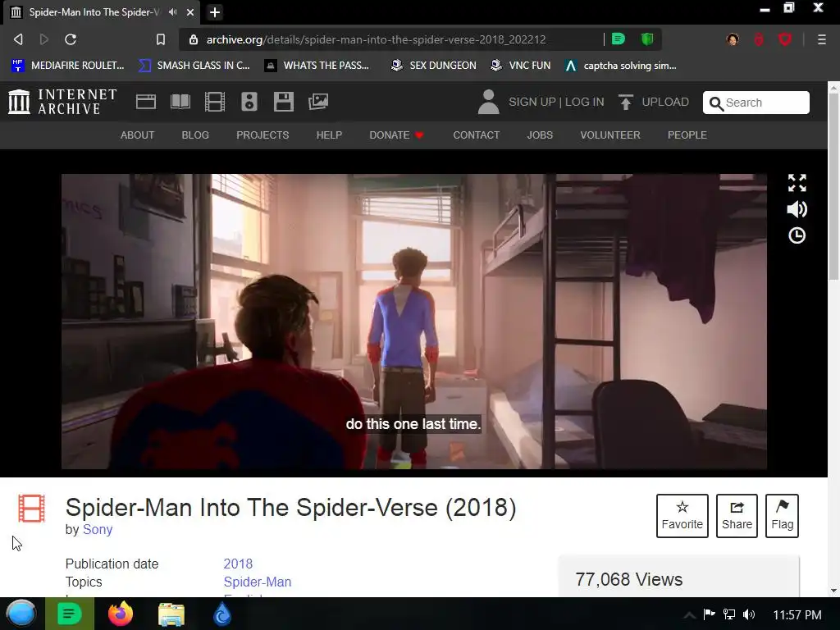The image size is (840, 630).
Task: Open the BLOG menu item
Action: (x=195, y=135)
